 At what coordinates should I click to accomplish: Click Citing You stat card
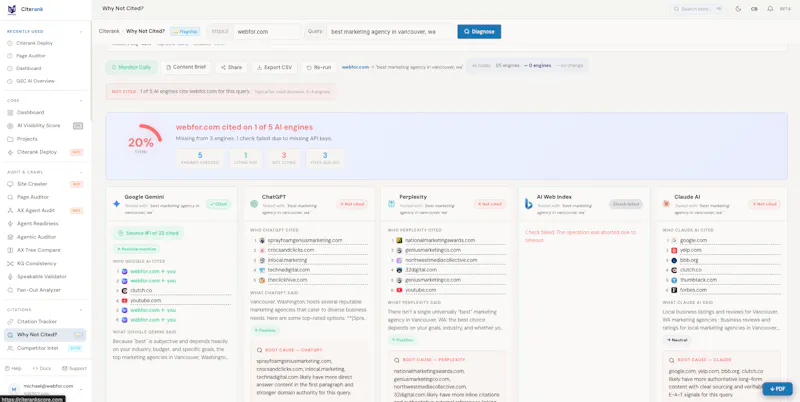click(x=245, y=158)
